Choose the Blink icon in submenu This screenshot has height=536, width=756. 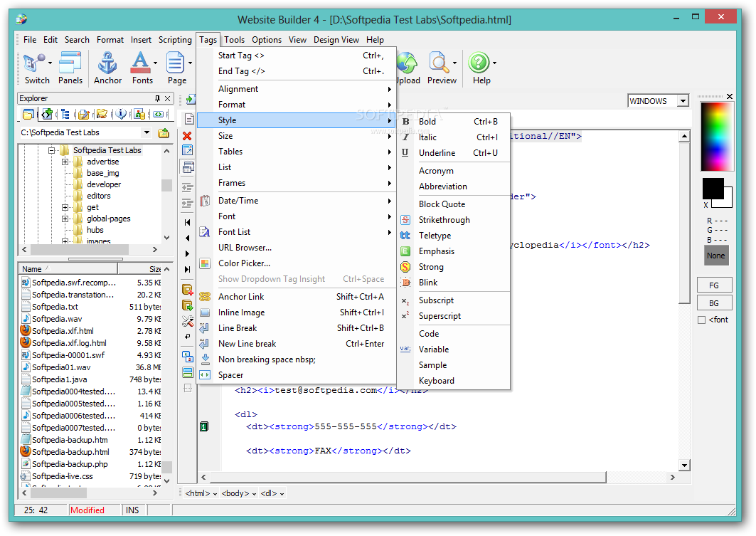pos(405,283)
